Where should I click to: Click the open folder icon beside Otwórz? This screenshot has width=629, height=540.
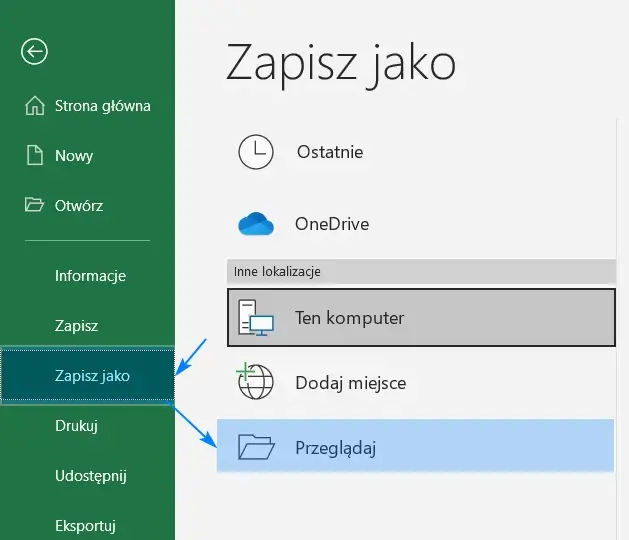point(34,204)
